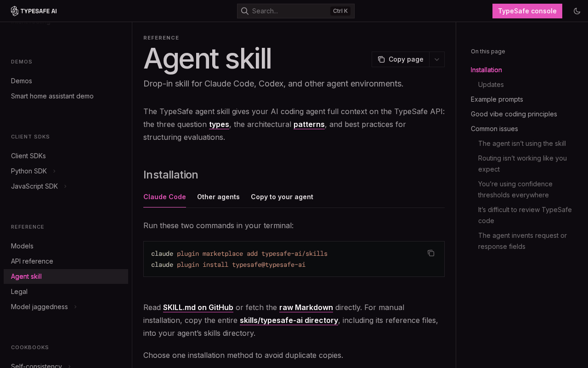The image size is (588, 368).
Task: Open Models in the sidebar
Action: (x=66, y=246)
